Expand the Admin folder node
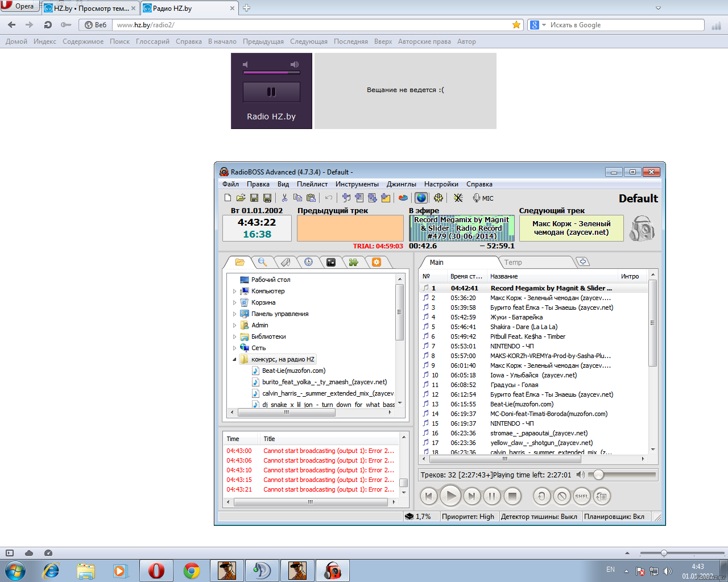 tap(234, 325)
